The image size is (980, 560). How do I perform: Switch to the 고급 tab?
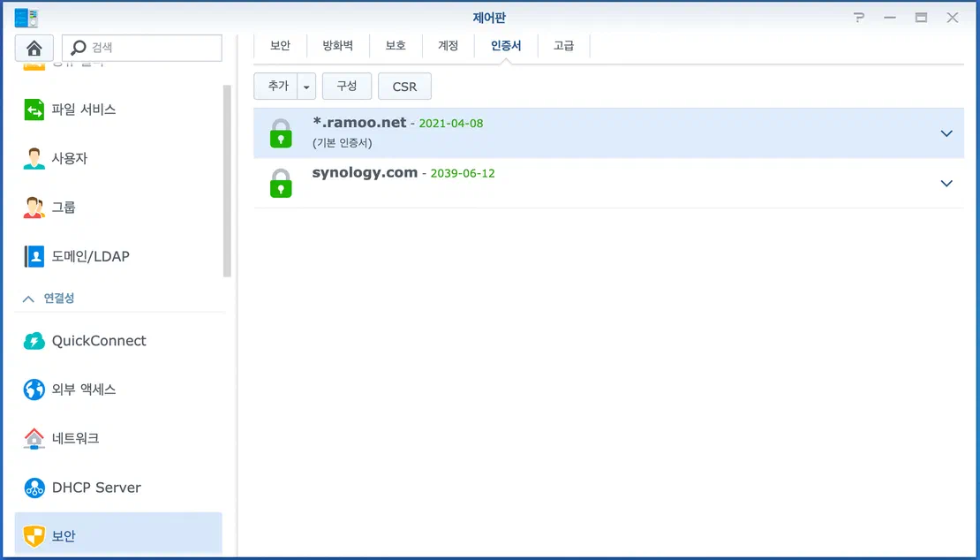click(x=564, y=46)
